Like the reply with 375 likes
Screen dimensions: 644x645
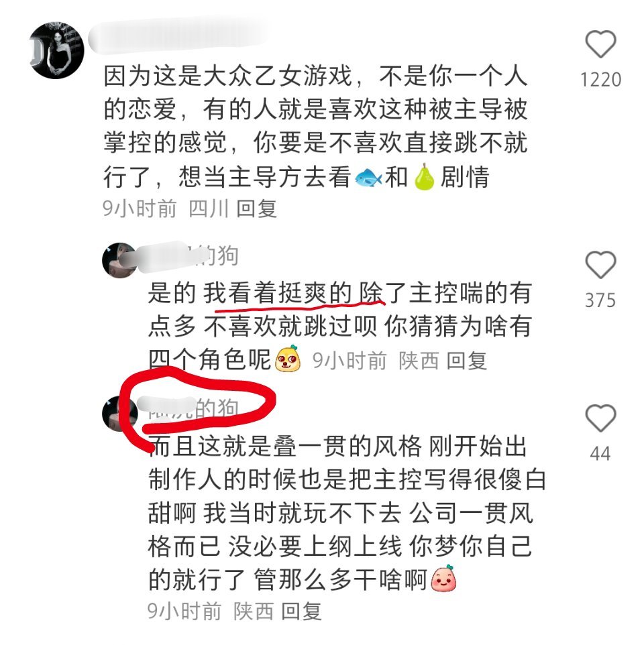pos(600,264)
